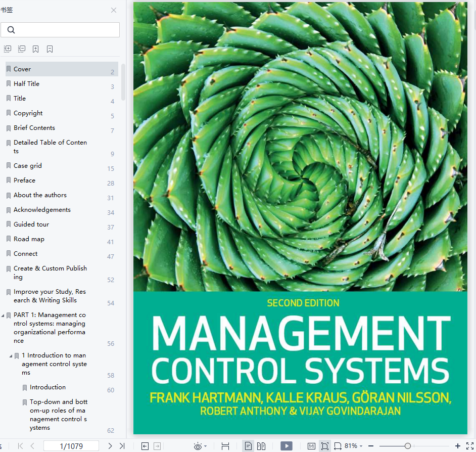The height and width of the screenshot is (452, 476).
Task: Click bookmark icon beside Connect
Action: (x=9, y=254)
